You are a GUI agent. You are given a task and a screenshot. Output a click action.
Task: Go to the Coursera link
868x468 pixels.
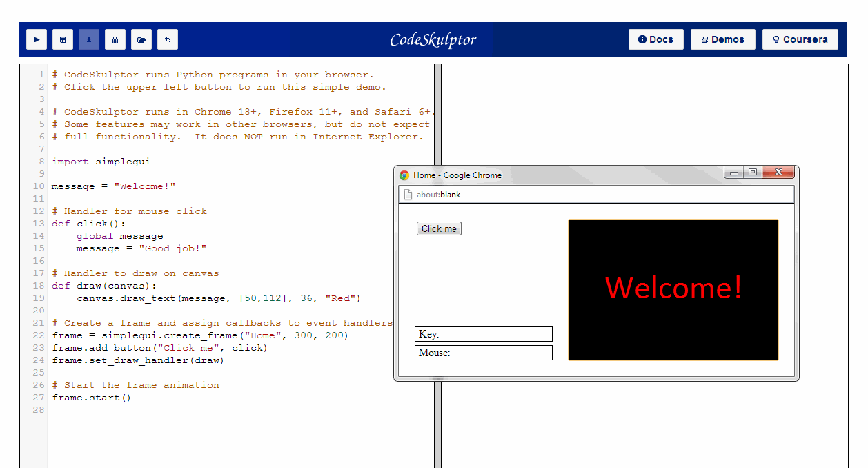tap(800, 39)
